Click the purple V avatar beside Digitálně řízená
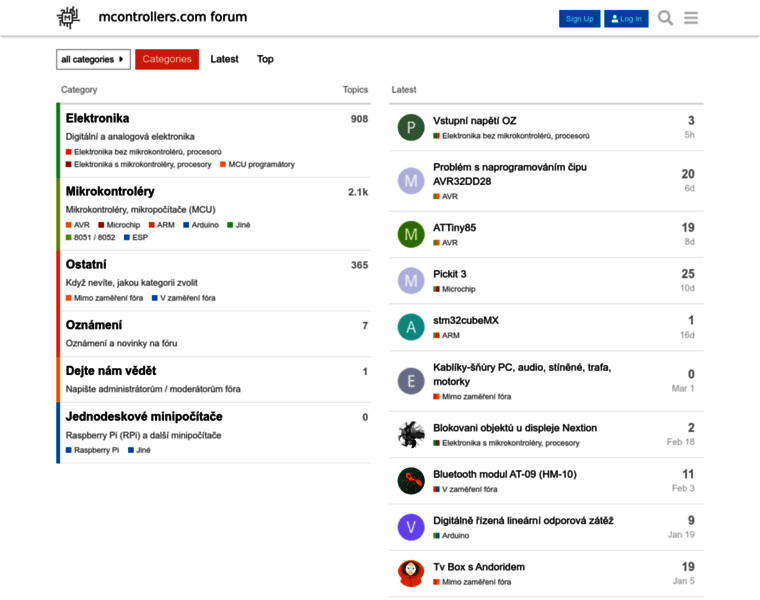The width and height of the screenshot is (760, 600). point(411,527)
